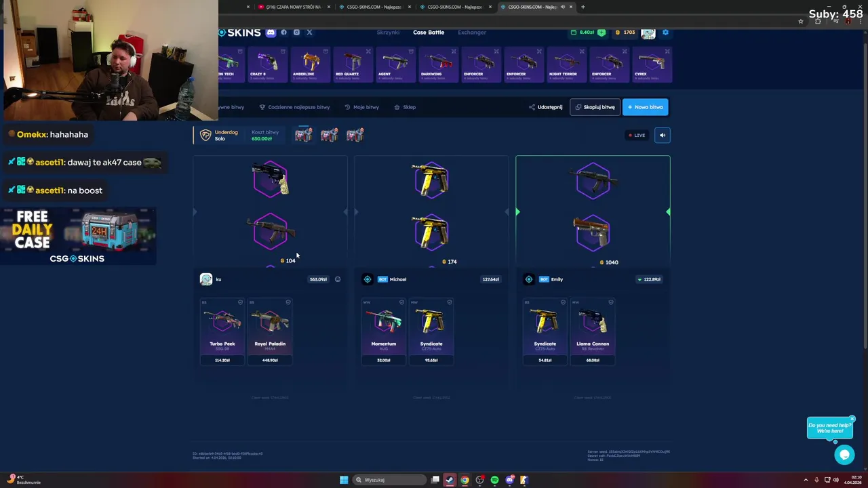Click Michael's Syndicate CZ75-Auto skin card

pos(431,331)
